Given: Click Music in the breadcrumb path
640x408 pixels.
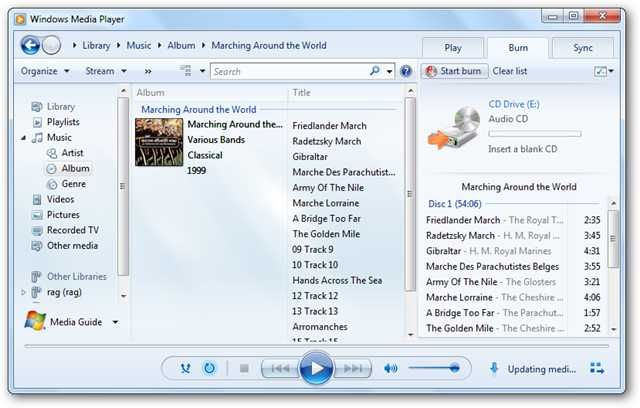Looking at the screenshot, I should (139, 45).
